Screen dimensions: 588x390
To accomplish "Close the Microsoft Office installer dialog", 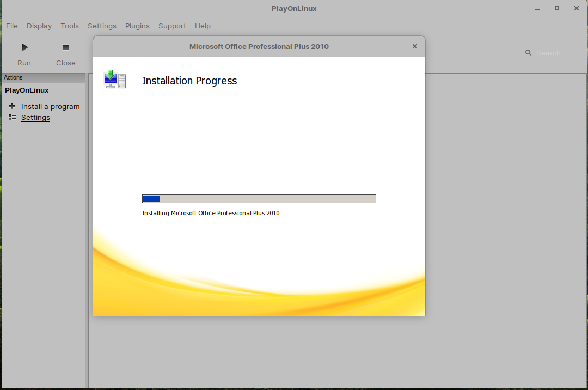I will (x=415, y=46).
